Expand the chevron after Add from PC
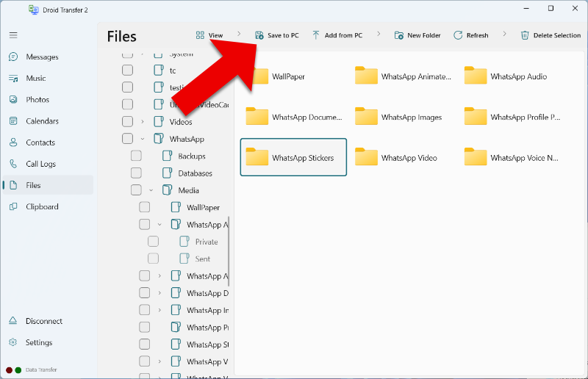Viewport: 588px width, 379px height. tap(379, 34)
